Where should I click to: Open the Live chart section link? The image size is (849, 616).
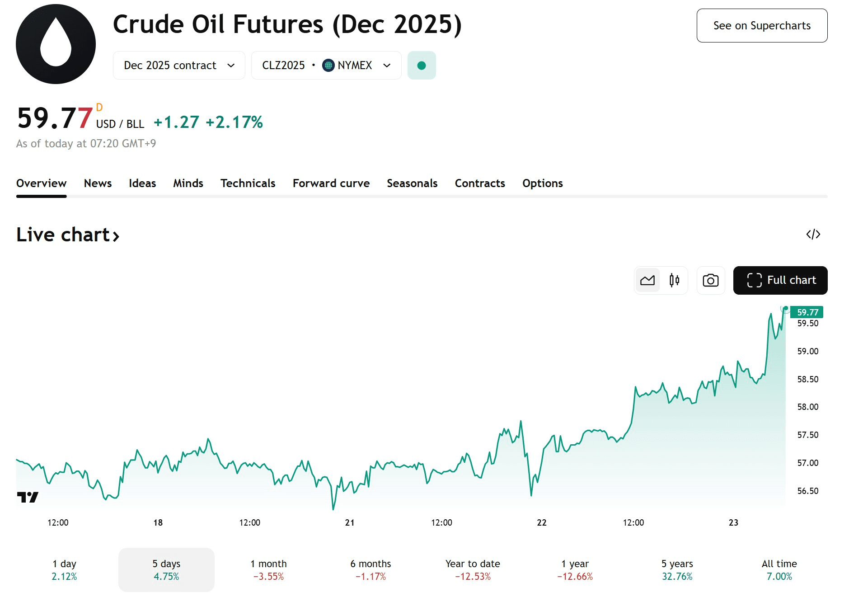[x=68, y=235]
